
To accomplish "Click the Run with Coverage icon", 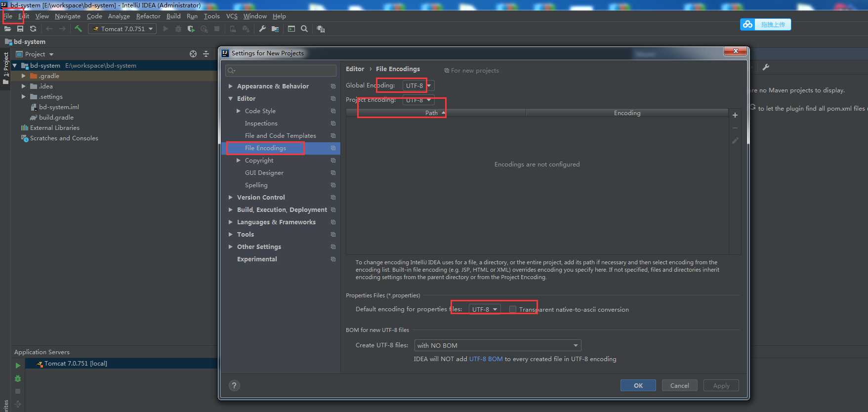I will (191, 29).
